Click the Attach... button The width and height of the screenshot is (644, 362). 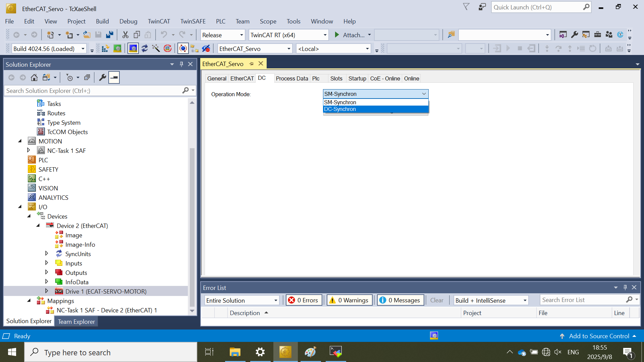tap(353, 35)
